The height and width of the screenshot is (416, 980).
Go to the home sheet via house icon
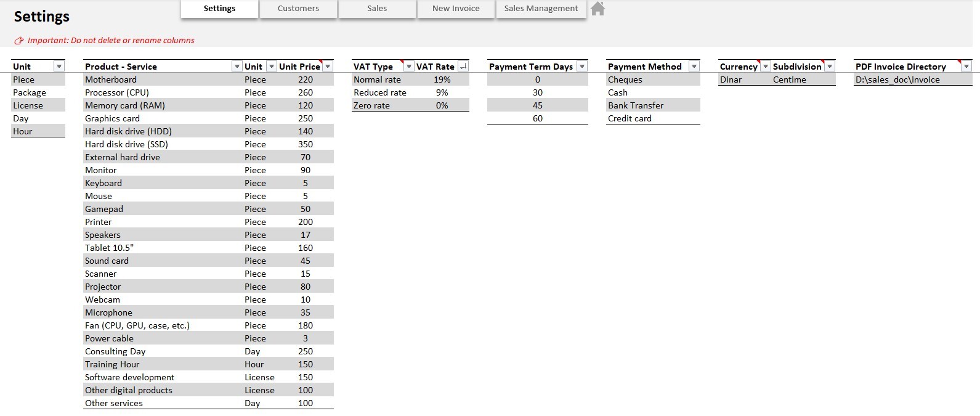pyautogui.click(x=597, y=9)
